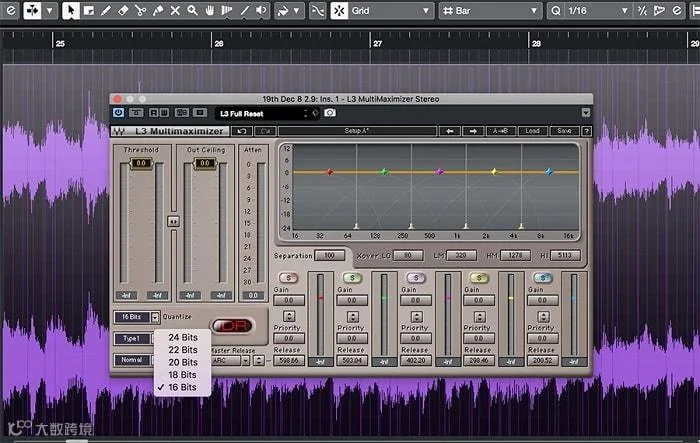Click the e icon at toolbar far left
Viewport: 700px width, 443px height.
click(x=11, y=10)
